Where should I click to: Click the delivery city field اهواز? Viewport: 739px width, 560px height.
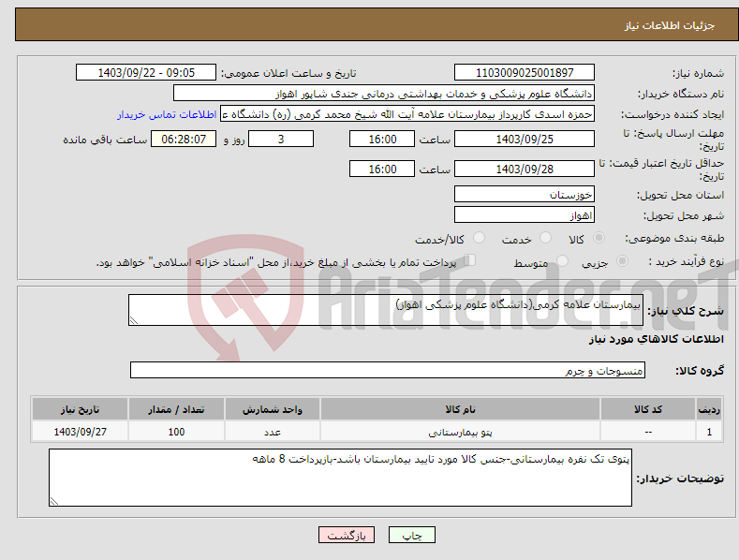[x=525, y=215]
